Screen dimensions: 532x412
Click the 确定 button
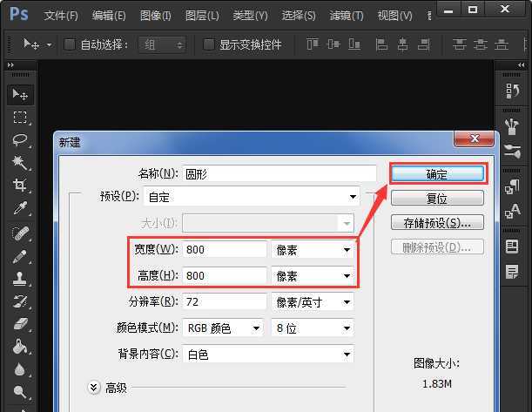(436, 174)
